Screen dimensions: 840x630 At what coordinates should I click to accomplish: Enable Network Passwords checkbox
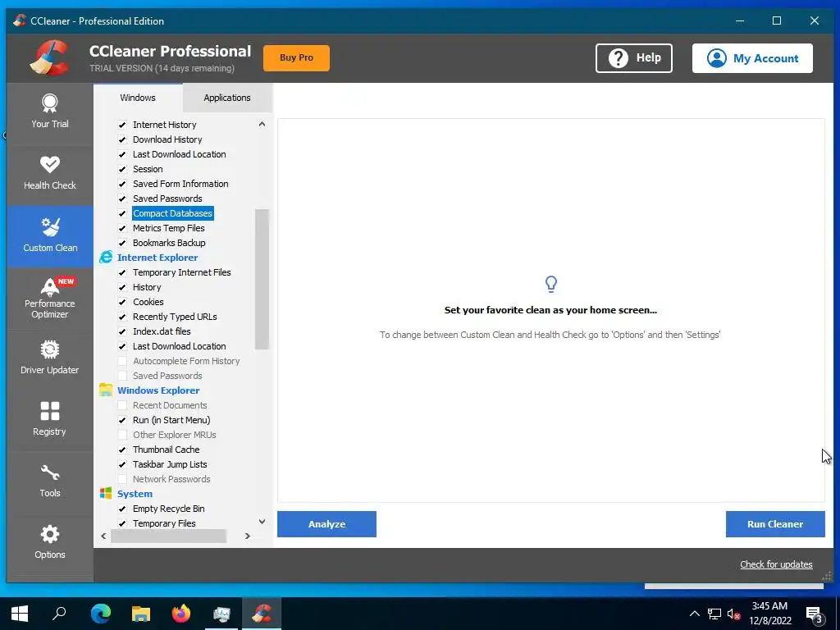tap(122, 479)
